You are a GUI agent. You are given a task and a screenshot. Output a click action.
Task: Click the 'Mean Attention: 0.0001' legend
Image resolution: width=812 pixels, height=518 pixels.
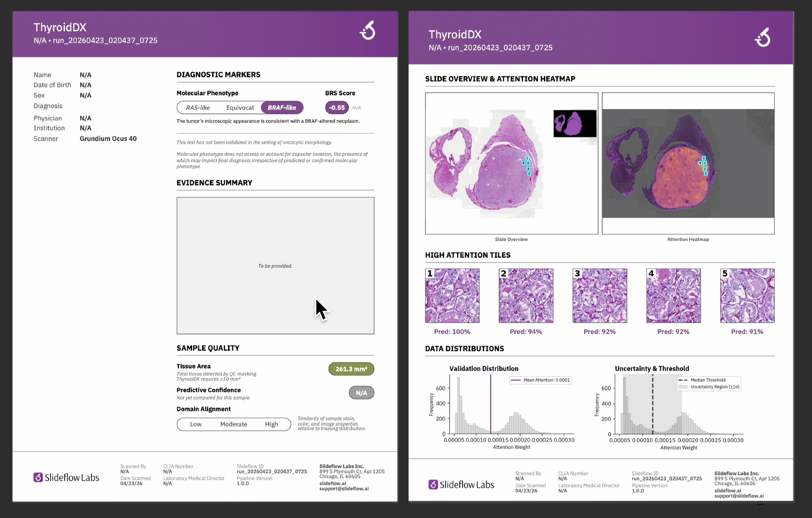pos(541,380)
